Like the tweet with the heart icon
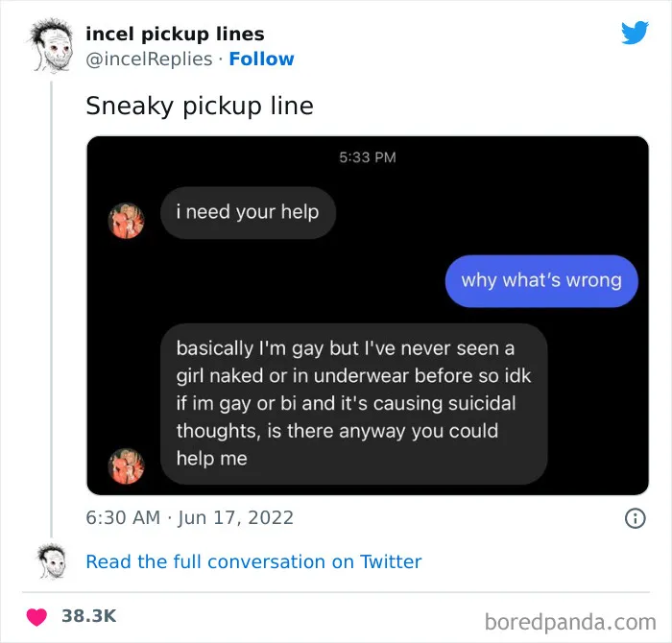Screen dimensions: 672x643 pos(36,617)
